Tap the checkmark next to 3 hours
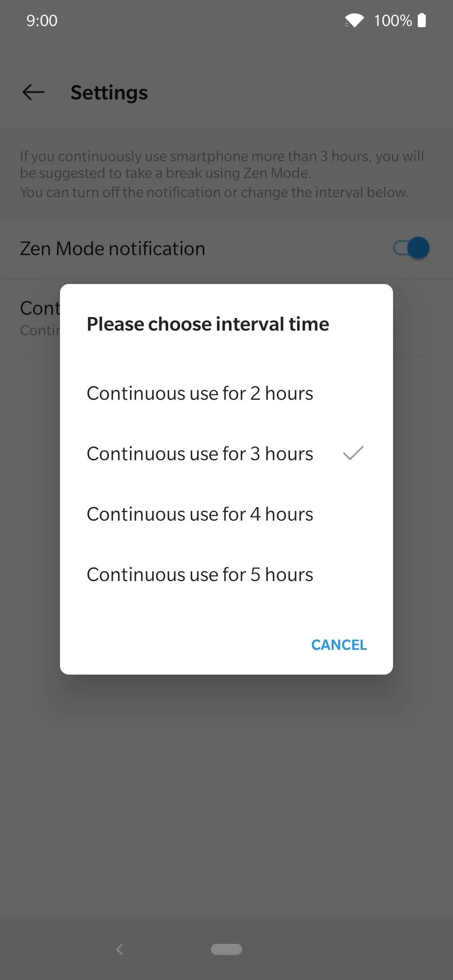453x980 pixels. pos(353,453)
